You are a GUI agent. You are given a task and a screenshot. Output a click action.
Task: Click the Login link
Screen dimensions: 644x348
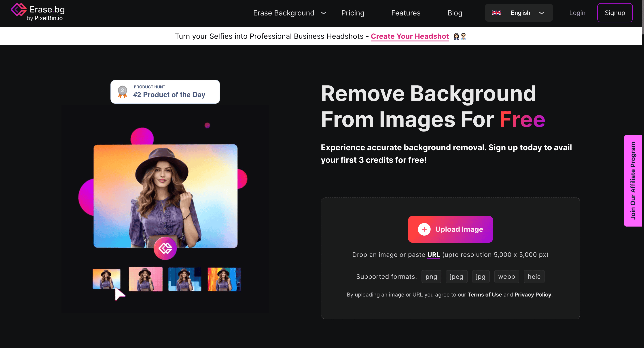click(577, 13)
